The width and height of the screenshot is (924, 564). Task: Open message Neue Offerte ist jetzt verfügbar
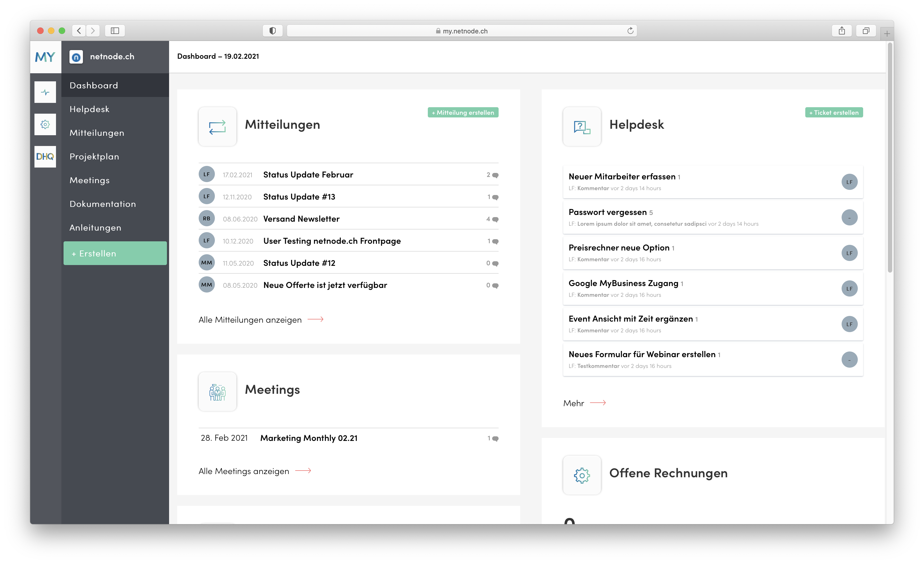(x=325, y=286)
